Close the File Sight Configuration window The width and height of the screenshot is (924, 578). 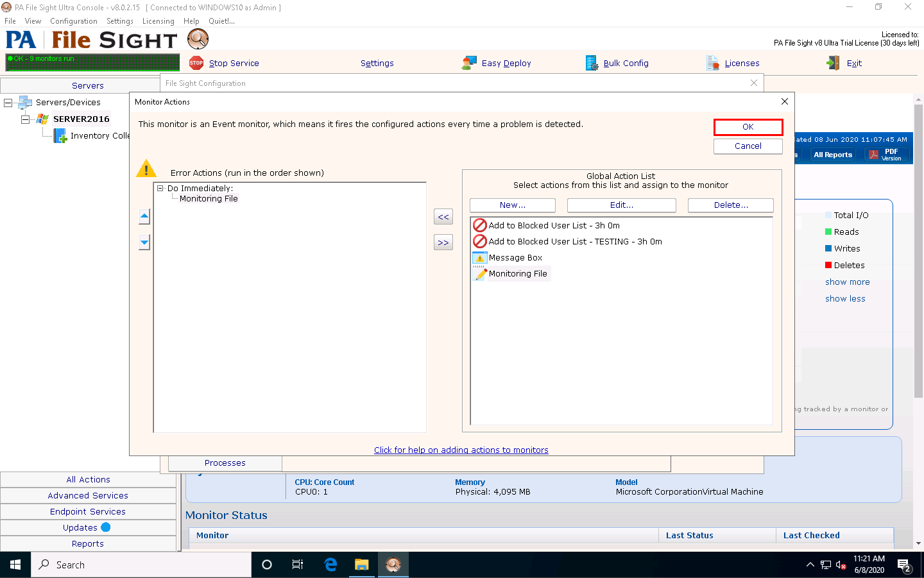[x=754, y=83]
